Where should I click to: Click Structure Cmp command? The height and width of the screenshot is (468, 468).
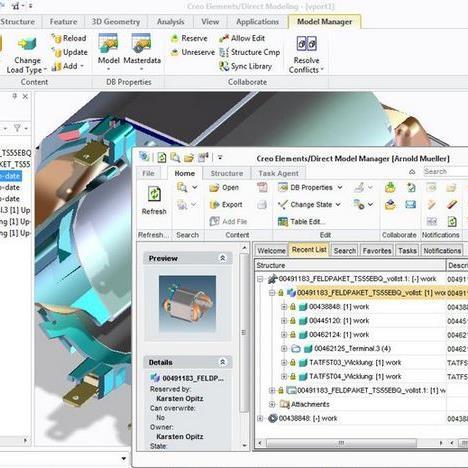click(x=250, y=52)
